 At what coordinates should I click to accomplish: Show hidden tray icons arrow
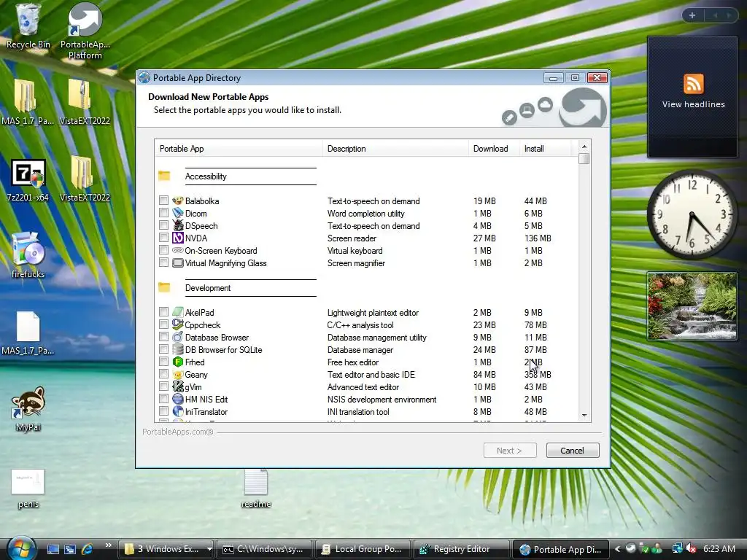tap(618, 548)
